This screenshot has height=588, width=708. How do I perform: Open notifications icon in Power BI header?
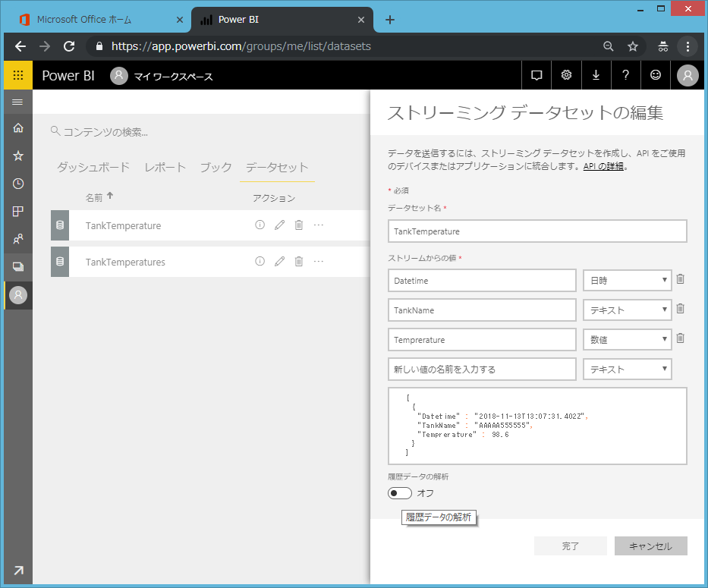537,75
